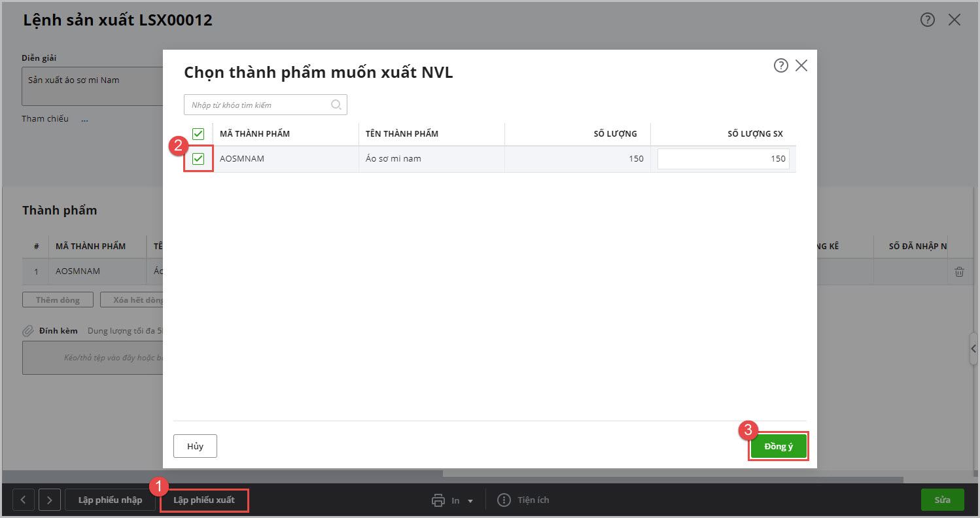
Task: Click the Lập phiếu nhập button
Action: point(110,500)
